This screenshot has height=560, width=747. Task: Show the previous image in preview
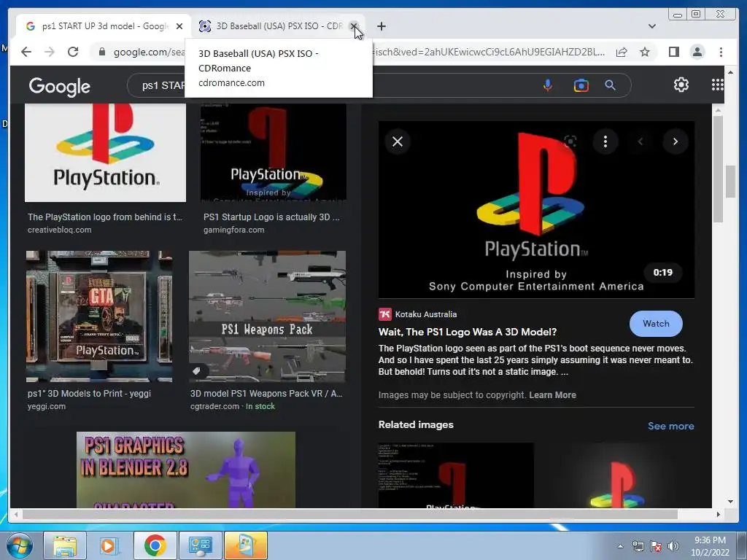(x=640, y=141)
